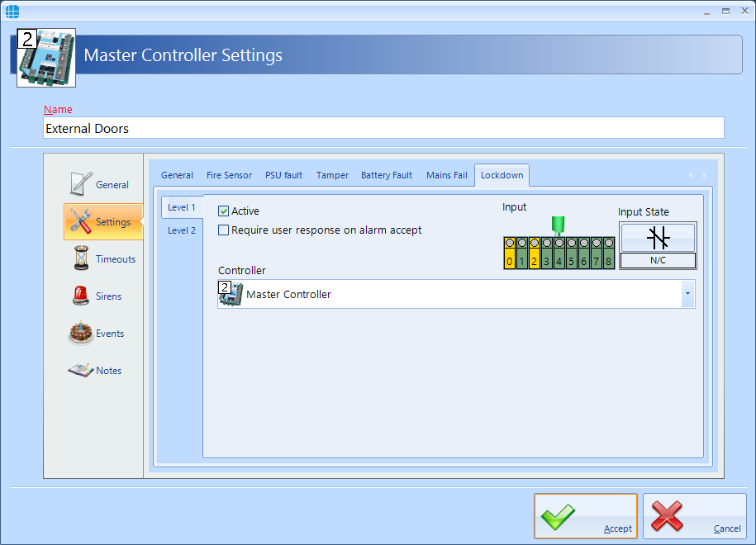
Task: Click the N/C input state label
Action: coord(659,261)
